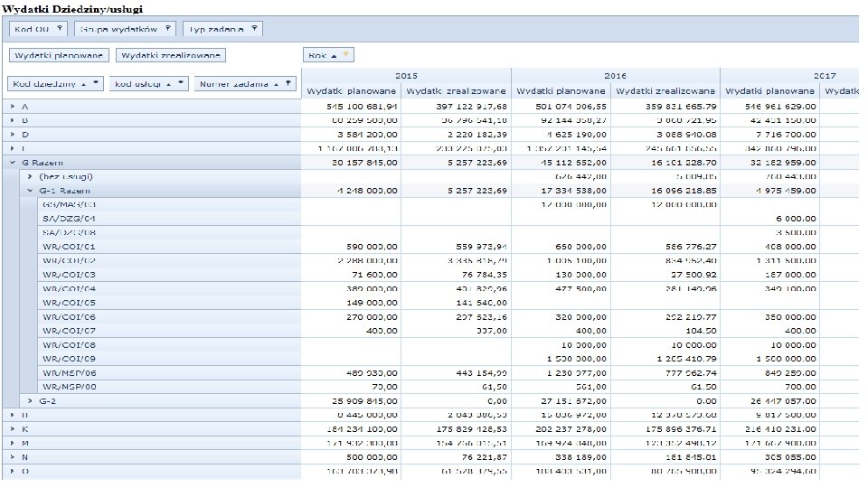Select the 2016 year column header
868x488 pixels.
616,76
